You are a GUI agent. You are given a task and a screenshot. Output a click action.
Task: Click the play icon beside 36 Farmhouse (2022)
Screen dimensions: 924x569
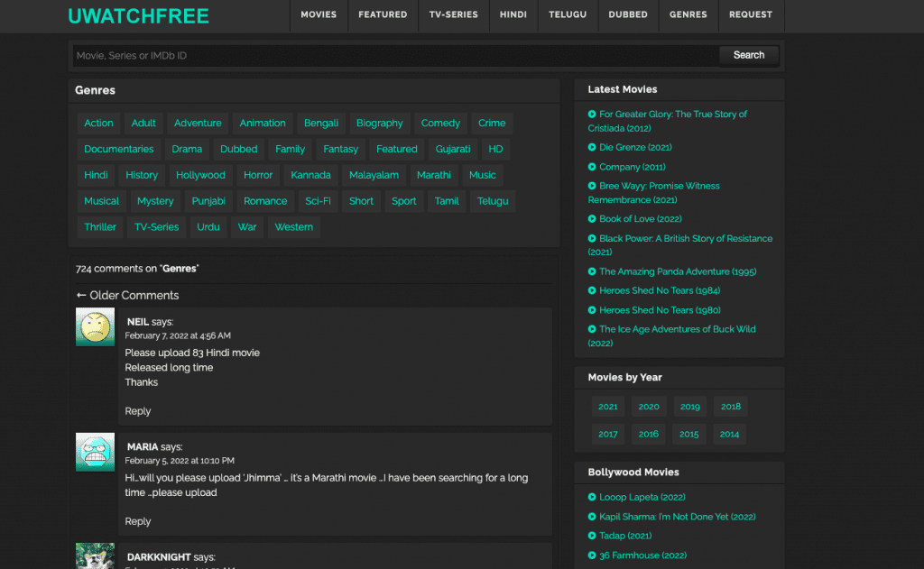[x=592, y=555]
